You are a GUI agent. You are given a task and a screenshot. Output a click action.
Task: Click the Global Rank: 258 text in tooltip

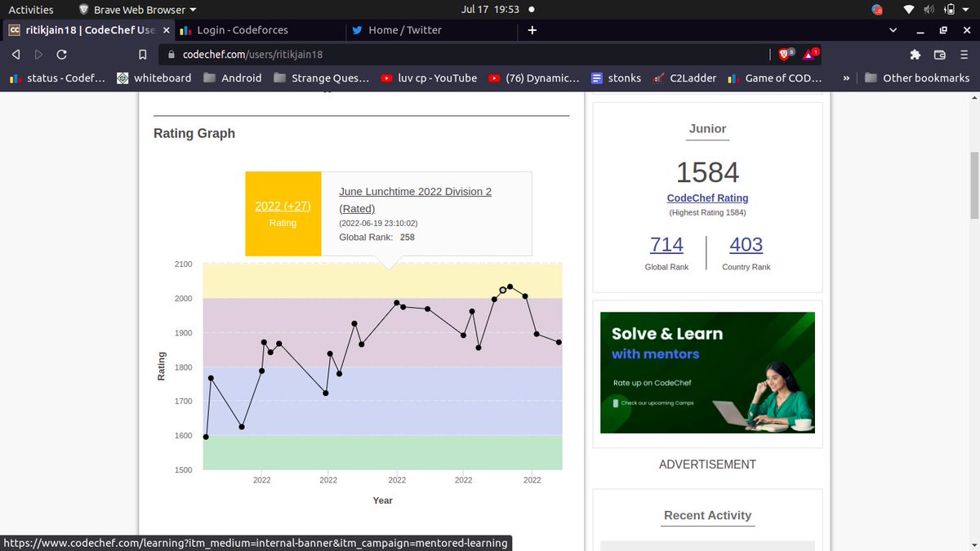(x=376, y=238)
